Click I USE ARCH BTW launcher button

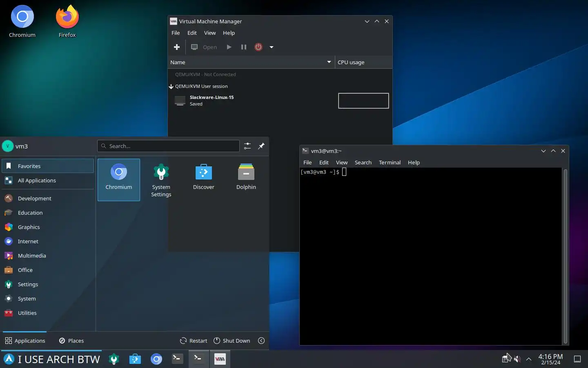pyautogui.click(x=52, y=359)
